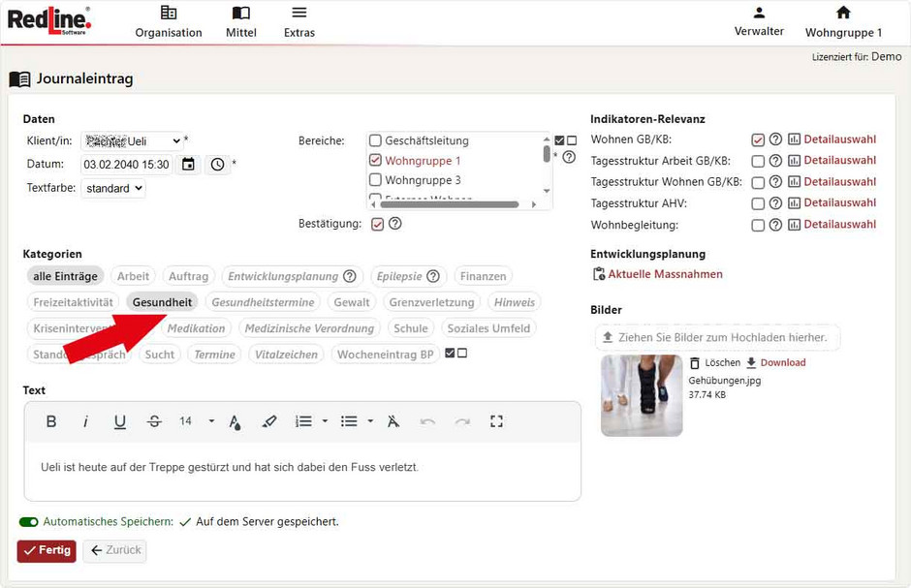The width and height of the screenshot is (911, 588).
Task: Click the Fertig button
Action: click(x=46, y=550)
